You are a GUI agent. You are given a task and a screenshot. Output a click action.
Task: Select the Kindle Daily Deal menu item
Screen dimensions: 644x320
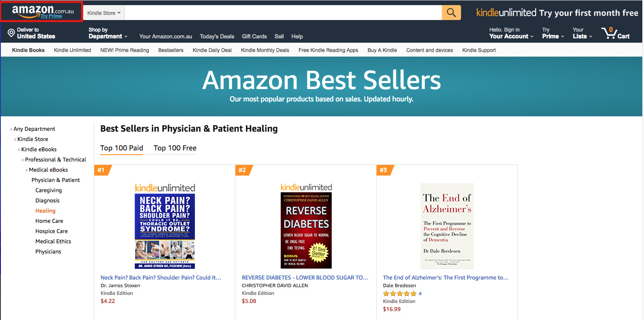[x=212, y=50]
